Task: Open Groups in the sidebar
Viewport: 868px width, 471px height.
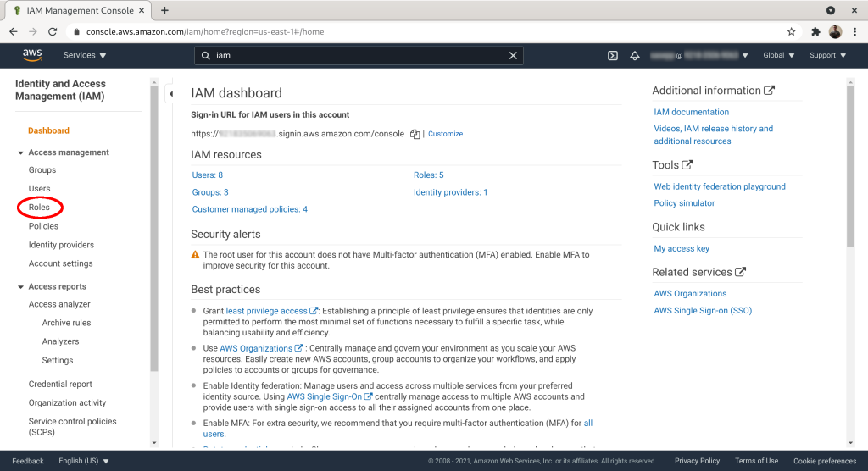Action: [x=42, y=170]
